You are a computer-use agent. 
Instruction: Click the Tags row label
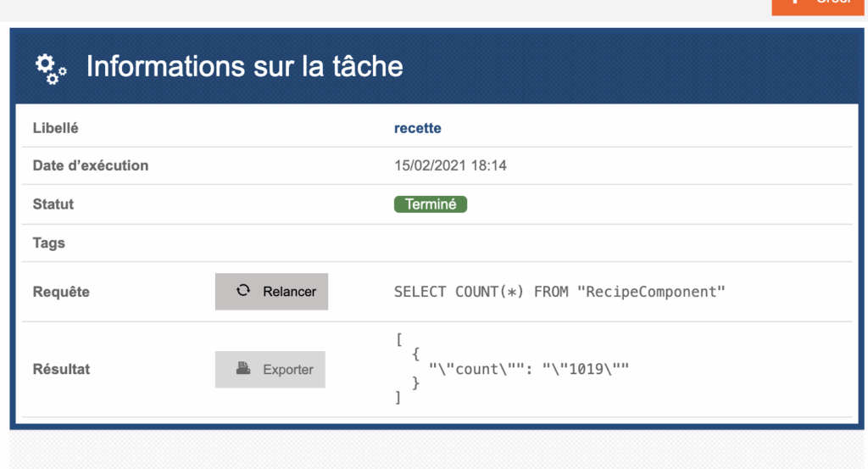pos(49,243)
